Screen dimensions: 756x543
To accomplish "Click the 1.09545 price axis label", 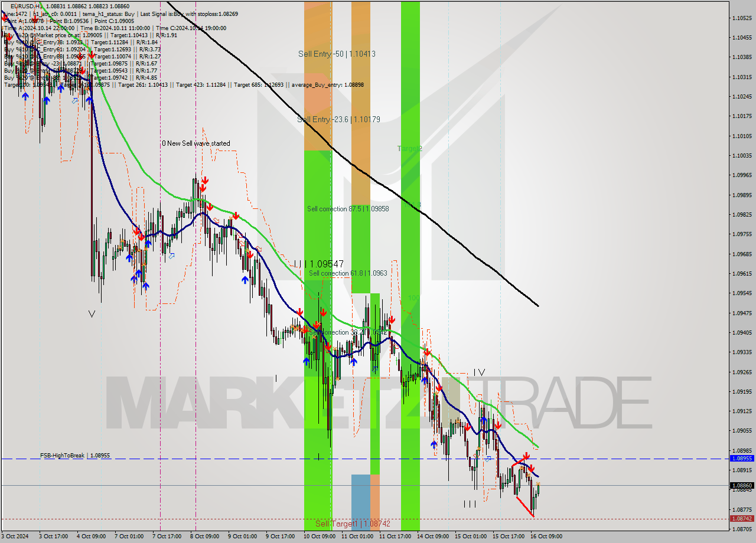I will [x=742, y=293].
